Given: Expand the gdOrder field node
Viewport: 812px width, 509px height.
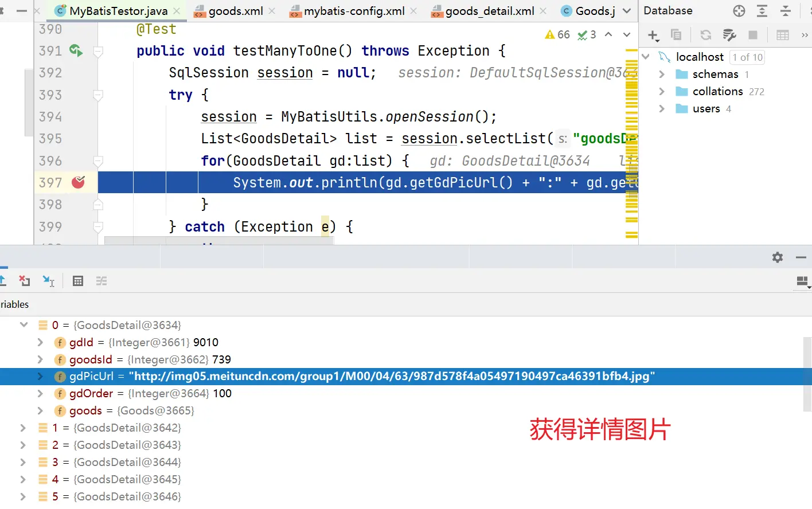Looking at the screenshot, I should [40, 393].
